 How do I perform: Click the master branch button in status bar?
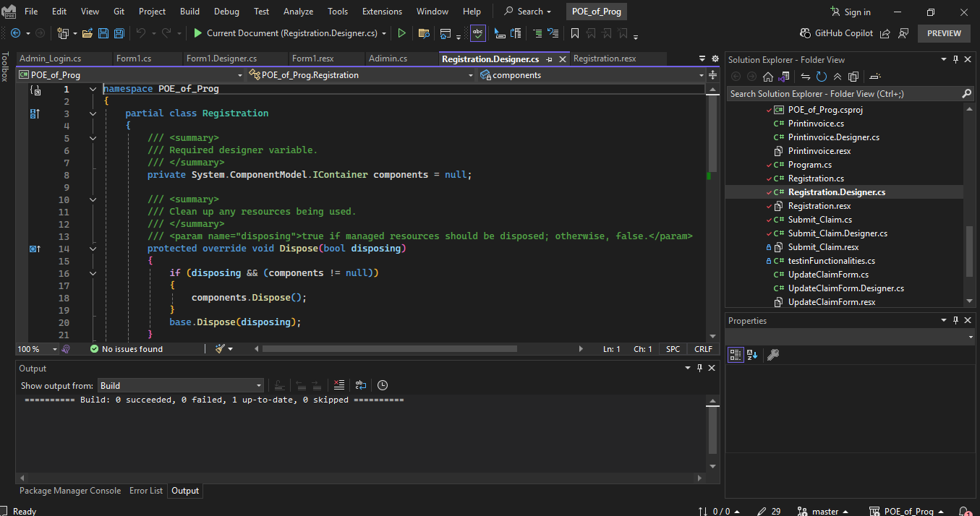pos(822,511)
